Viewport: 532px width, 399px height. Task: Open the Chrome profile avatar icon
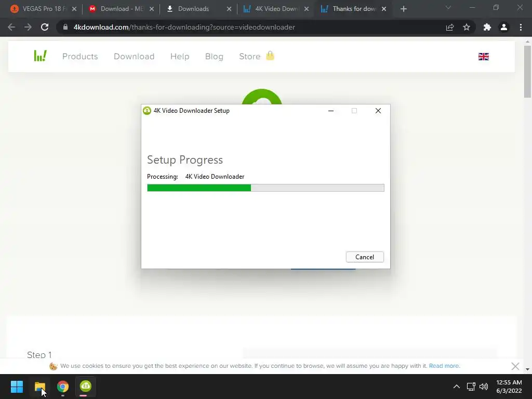504,27
